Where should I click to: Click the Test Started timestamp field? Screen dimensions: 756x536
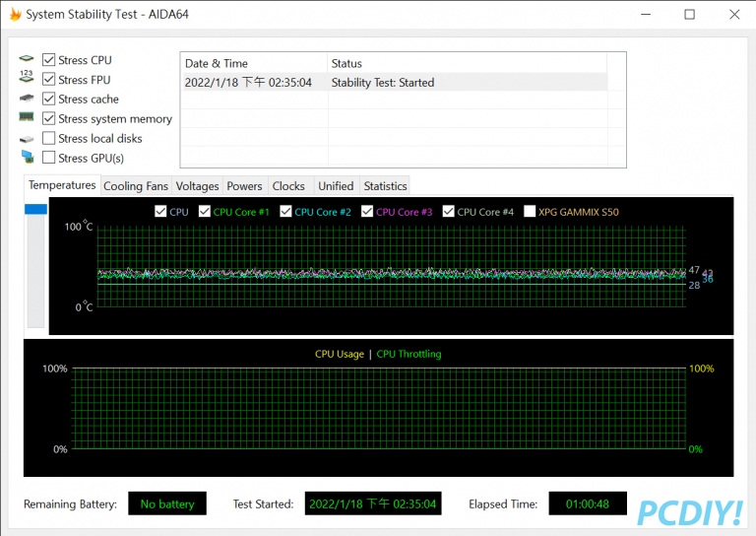[x=373, y=503]
